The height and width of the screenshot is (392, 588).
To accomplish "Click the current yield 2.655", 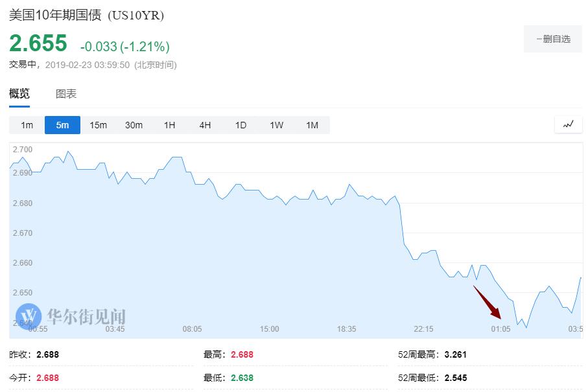I will point(38,43).
